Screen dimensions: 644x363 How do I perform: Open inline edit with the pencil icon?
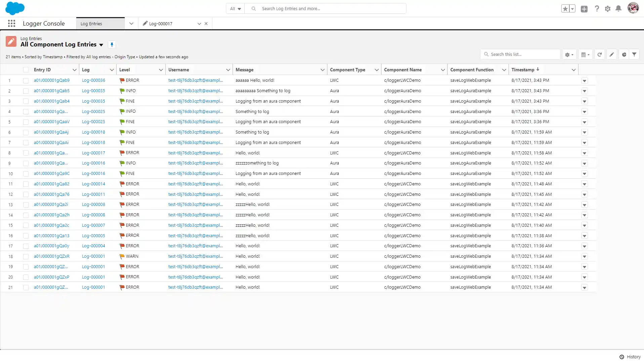(x=611, y=54)
